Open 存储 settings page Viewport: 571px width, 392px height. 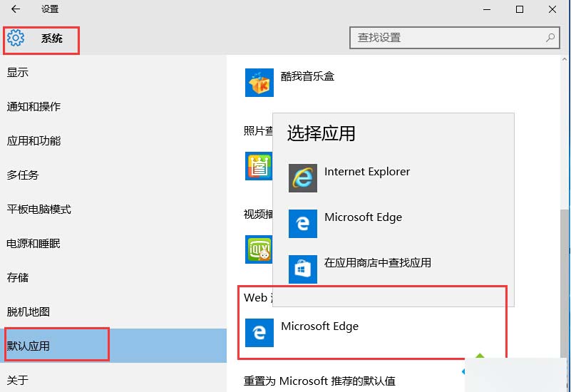tap(113, 278)
